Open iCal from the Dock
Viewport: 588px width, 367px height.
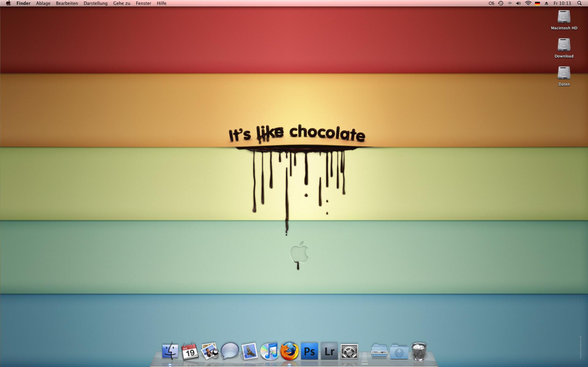[x=190, y=351]
